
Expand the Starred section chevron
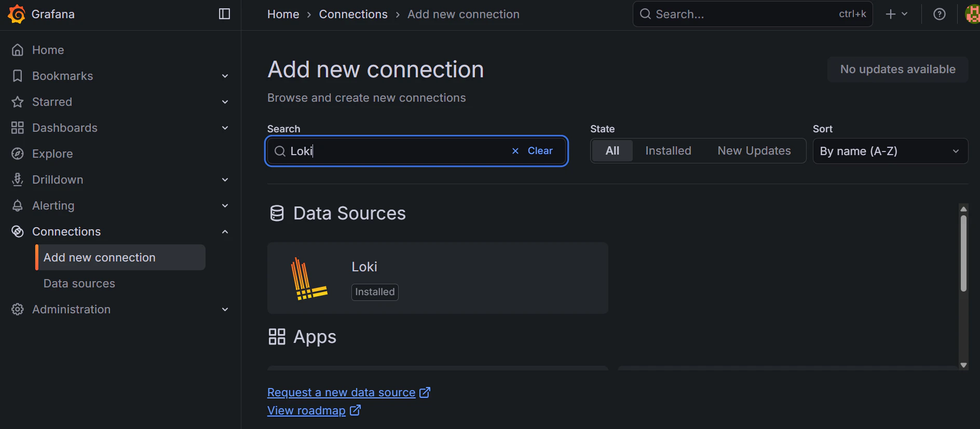[x=225, y=102]
